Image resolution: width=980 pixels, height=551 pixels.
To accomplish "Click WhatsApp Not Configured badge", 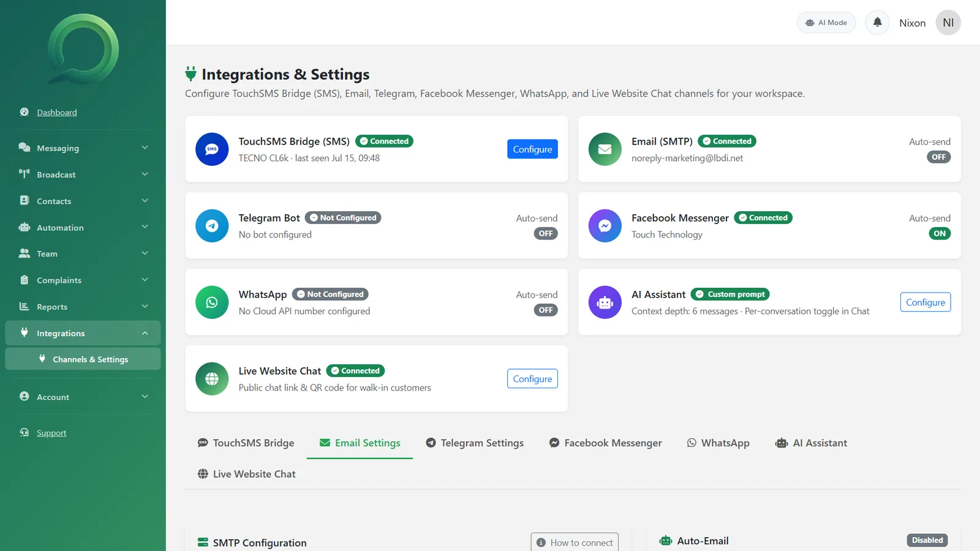I will [330, 294].
